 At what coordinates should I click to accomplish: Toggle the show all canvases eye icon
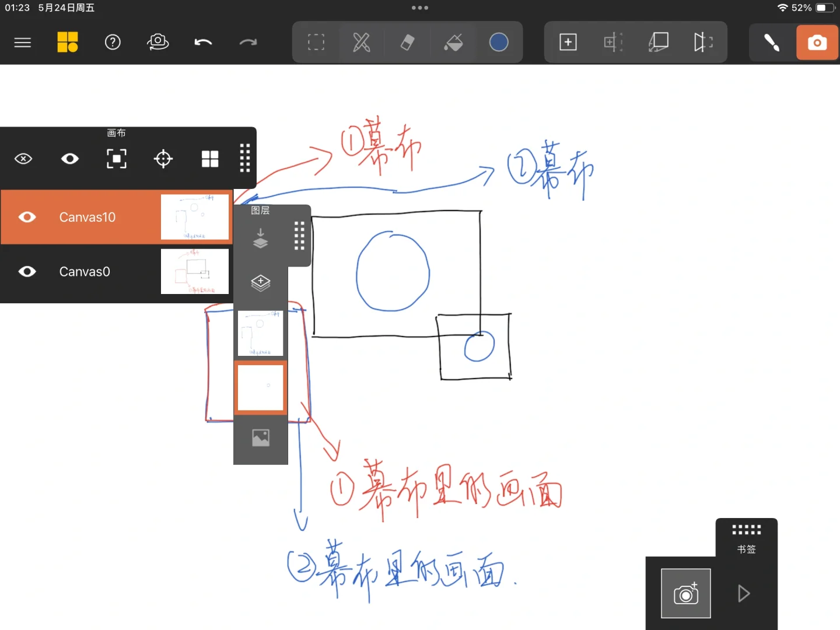pyautogui.click(x=70, y=159)
